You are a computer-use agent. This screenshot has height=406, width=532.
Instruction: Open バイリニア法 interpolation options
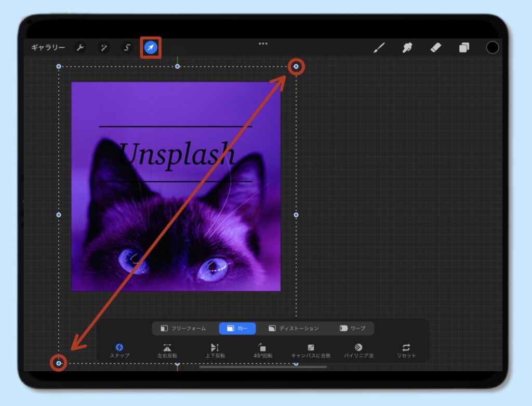point(358,350)
